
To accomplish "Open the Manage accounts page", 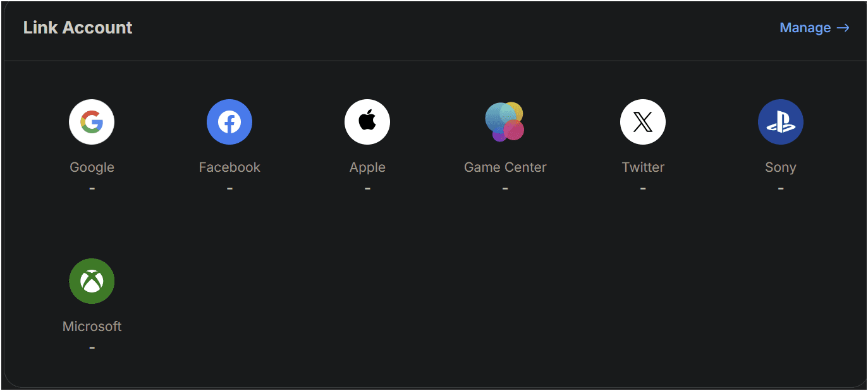I will click(805, 28).
